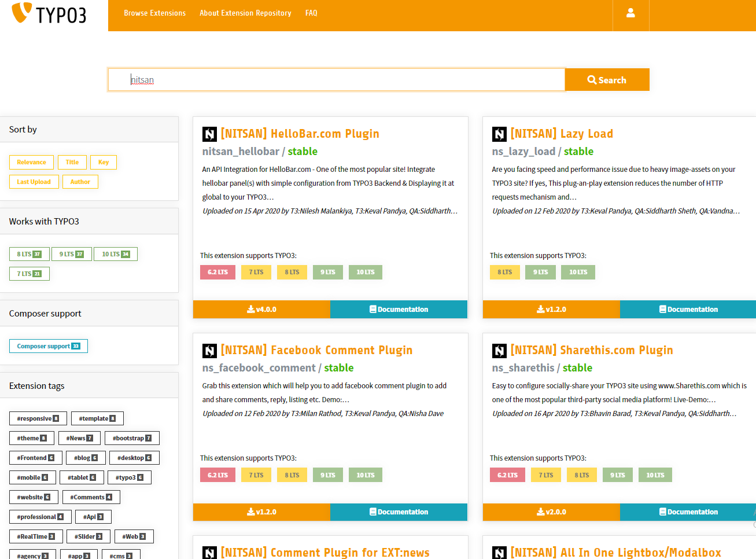Image resolution: width=756 pixels, height=559 pixels.
Task: Click the magnifier icon in the Search button
Action: [591, 79]
